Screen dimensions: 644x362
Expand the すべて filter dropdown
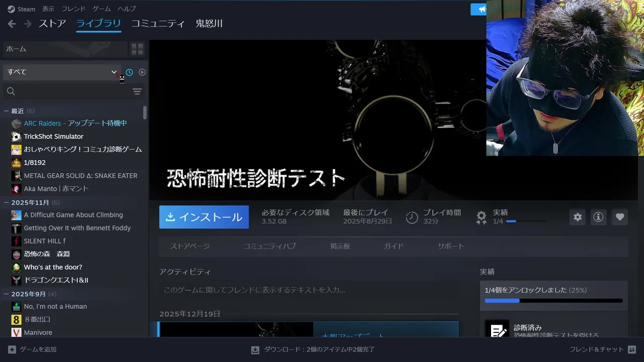[x=62, y=72]
